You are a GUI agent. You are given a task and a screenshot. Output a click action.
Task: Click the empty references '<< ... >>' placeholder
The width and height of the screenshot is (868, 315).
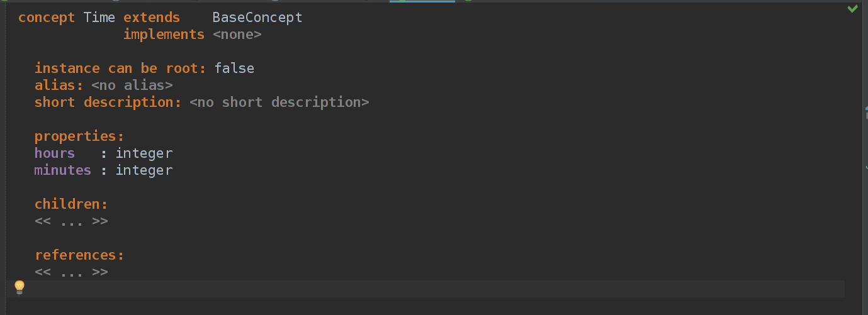[x=71, y=272]
